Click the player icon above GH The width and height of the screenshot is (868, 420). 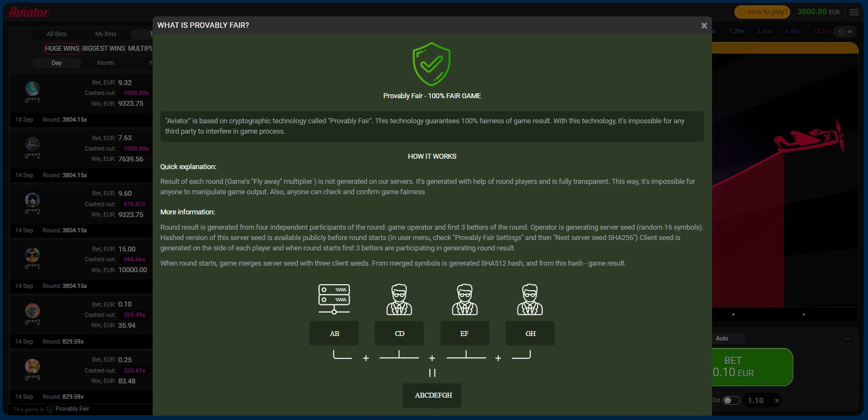(530, 299)
